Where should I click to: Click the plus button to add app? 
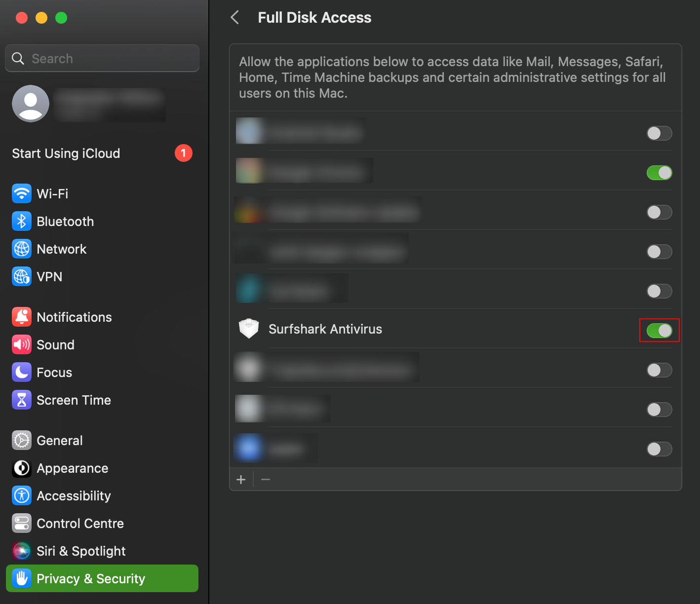tap(241, 479)
